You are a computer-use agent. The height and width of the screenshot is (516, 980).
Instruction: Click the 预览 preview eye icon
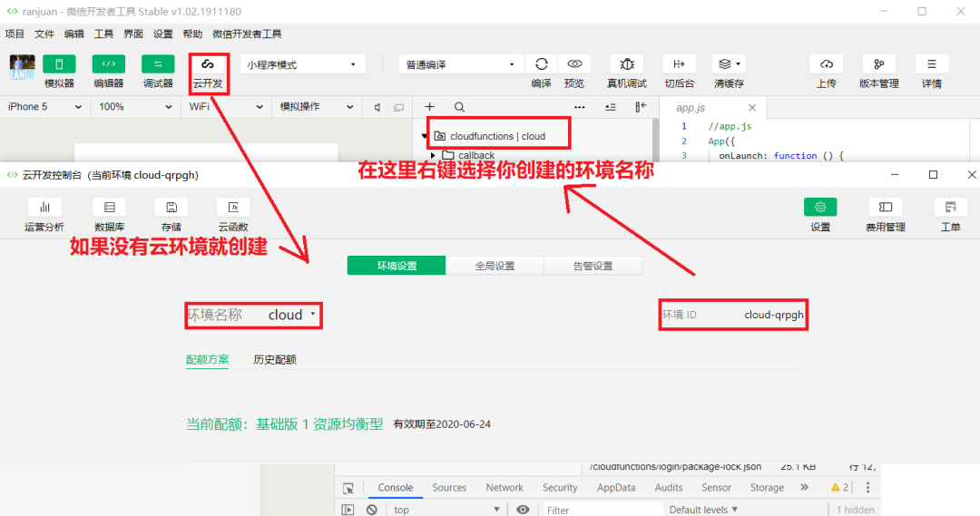click(x=574, y=64)
